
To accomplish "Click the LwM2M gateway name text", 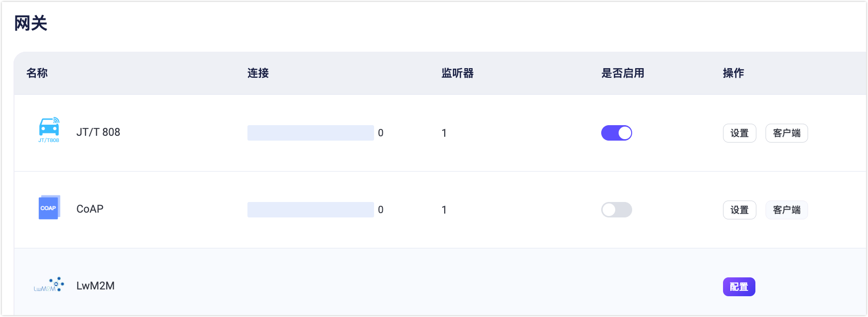I will click(x=95, y=286).
